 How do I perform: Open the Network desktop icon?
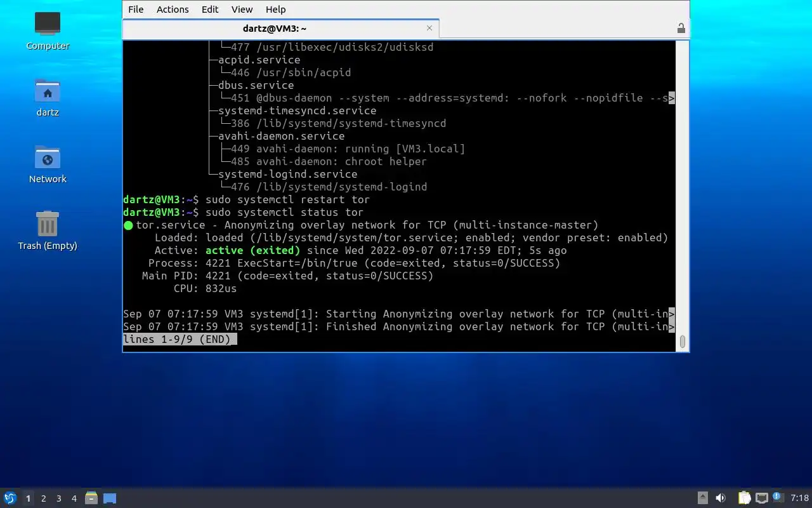(48, 164)
